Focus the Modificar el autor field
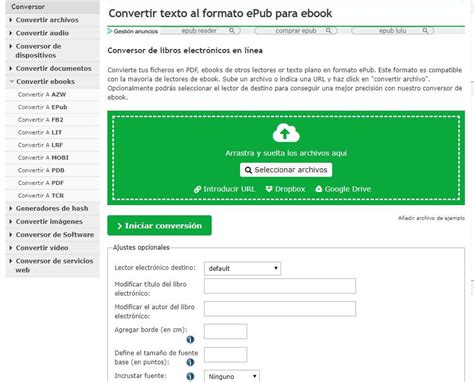474x382 pixels. pos(280,309)
